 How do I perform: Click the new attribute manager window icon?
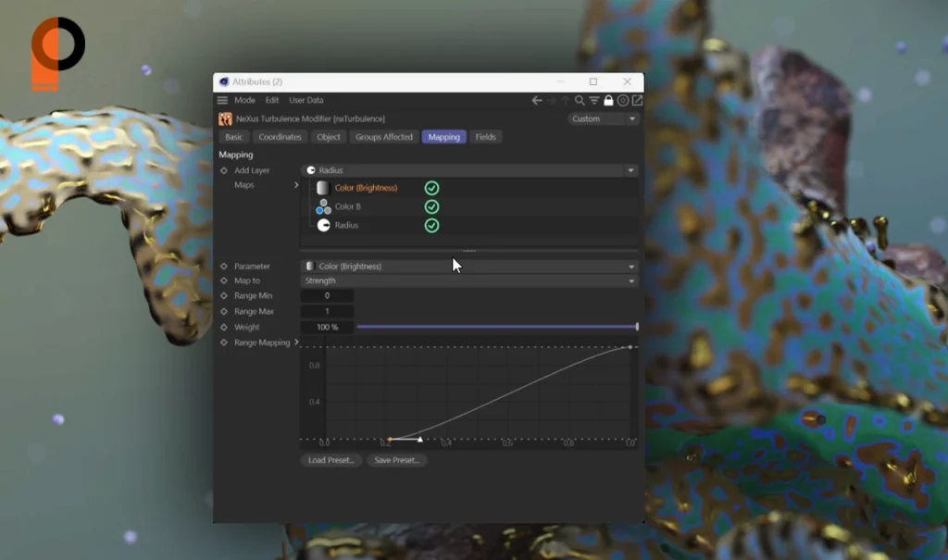[x=637, y=100]
